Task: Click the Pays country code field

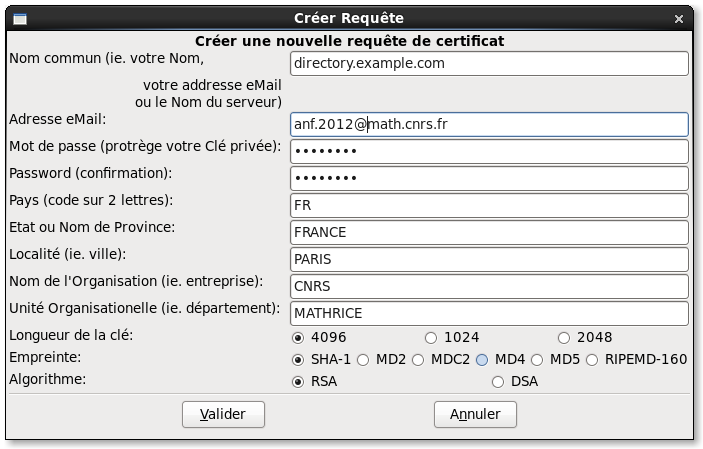Action: pyautogui.click(x=489, y=206)
